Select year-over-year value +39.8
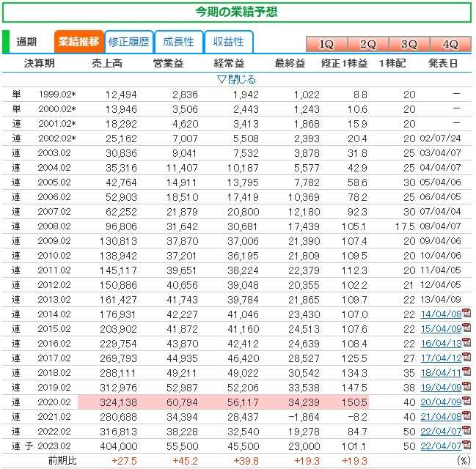This screenshot has height=469, width=476. 246,461
